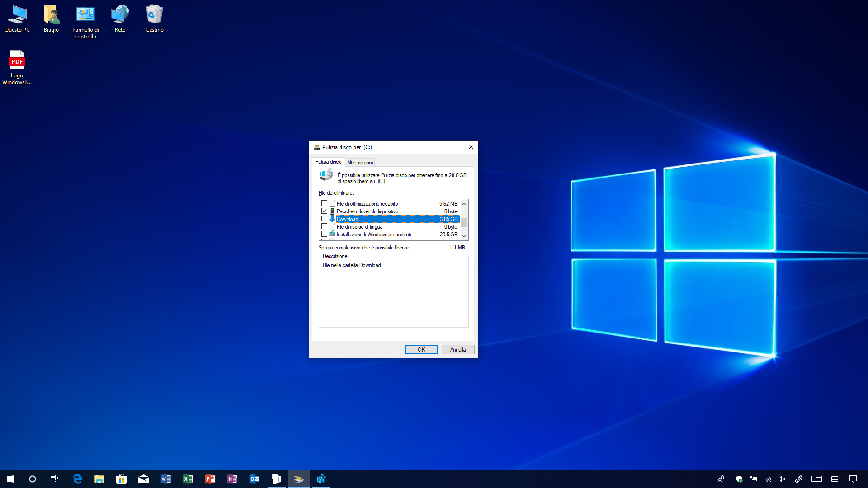This screenshot has width=868, height=488.
Task: Open the Windows Start menu
Action: (x=11, y=479)
